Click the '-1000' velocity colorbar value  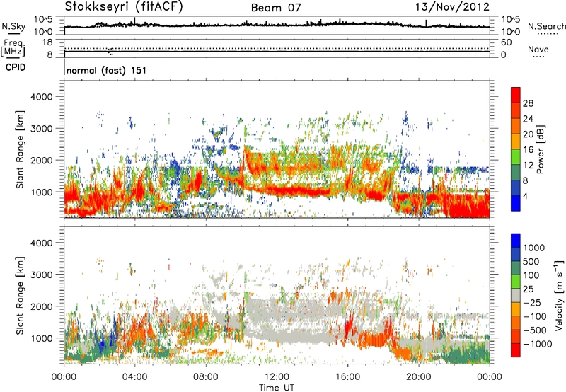pyautogui.click(x=537, y=344)
